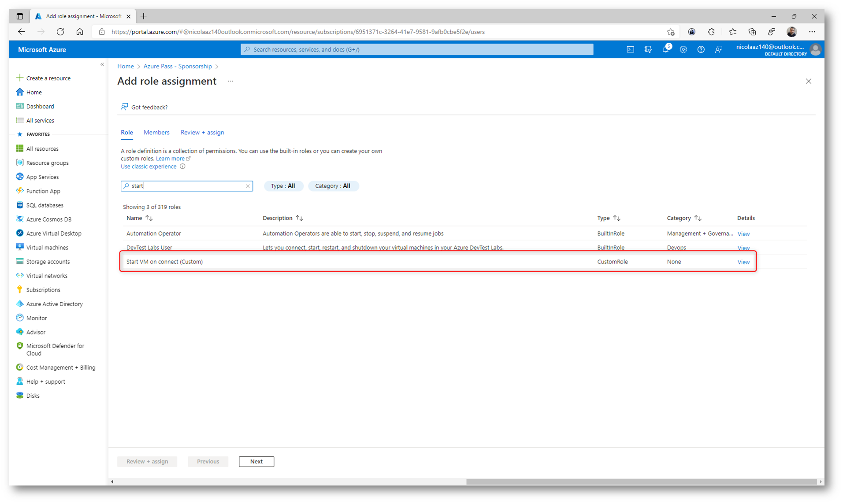Open the top bar feedback icon
Image resolution: width=843 pixels, height=504 pixels.
[719, 50]
